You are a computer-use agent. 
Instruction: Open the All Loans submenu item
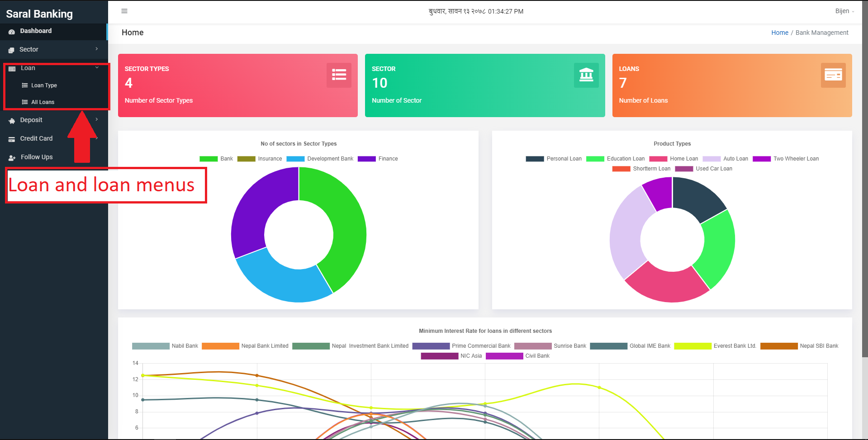(43, 102)
